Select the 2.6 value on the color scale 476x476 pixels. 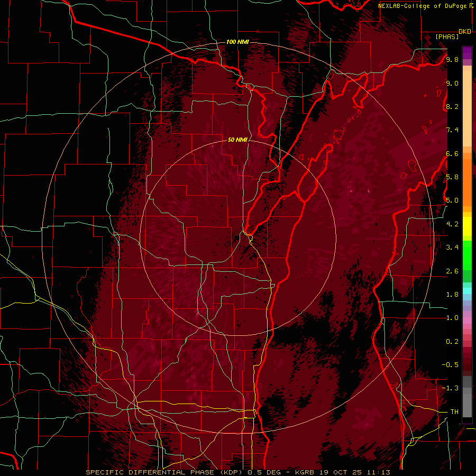(x=452, y=271)
